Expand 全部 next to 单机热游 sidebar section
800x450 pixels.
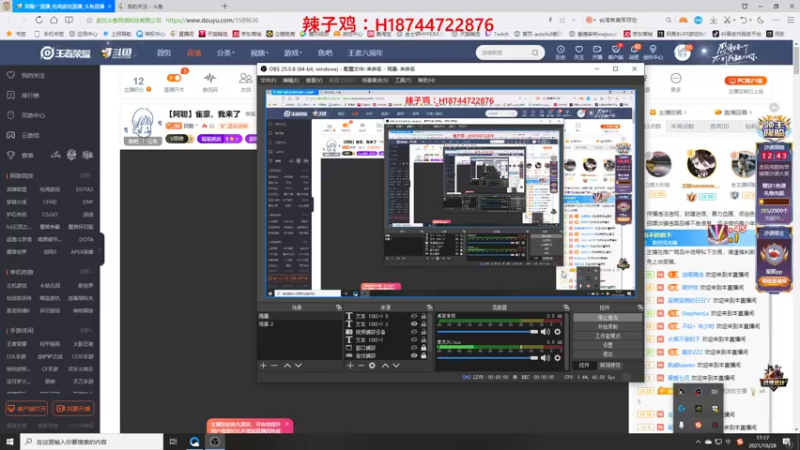tap(86, 272)
